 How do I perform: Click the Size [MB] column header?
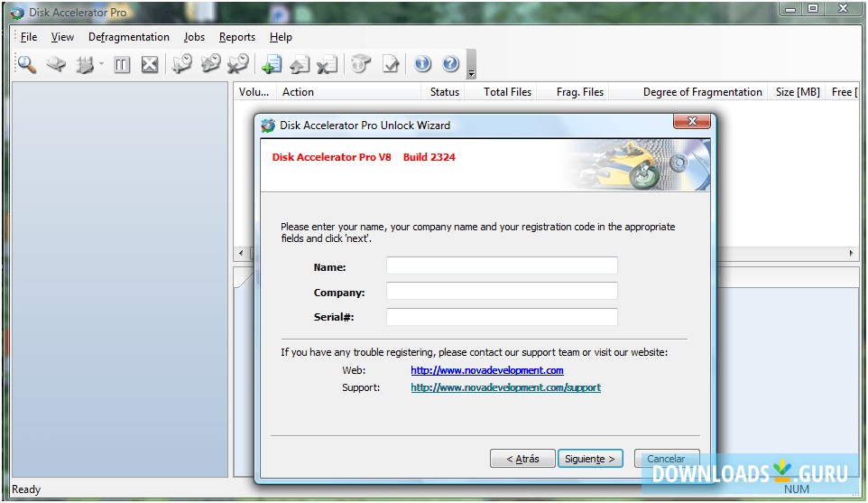click(797, 92)
